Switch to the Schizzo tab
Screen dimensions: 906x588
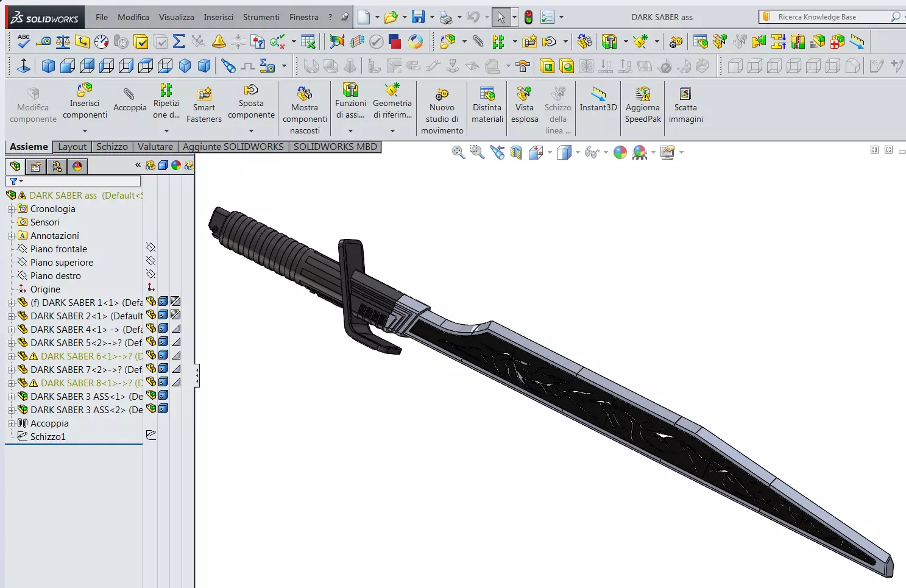(112, 147)
